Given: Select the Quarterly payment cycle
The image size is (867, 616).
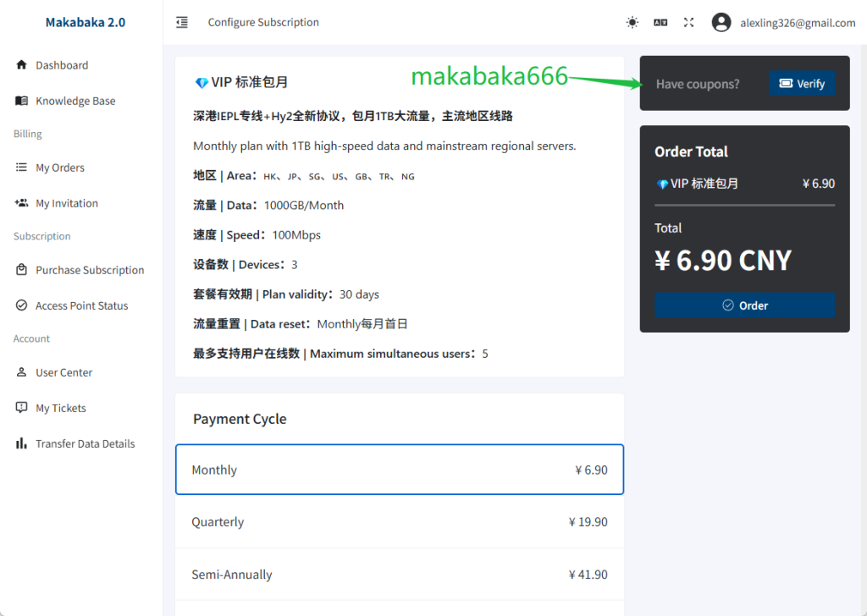Looking at the screenshot, I should tap(400, 522).
